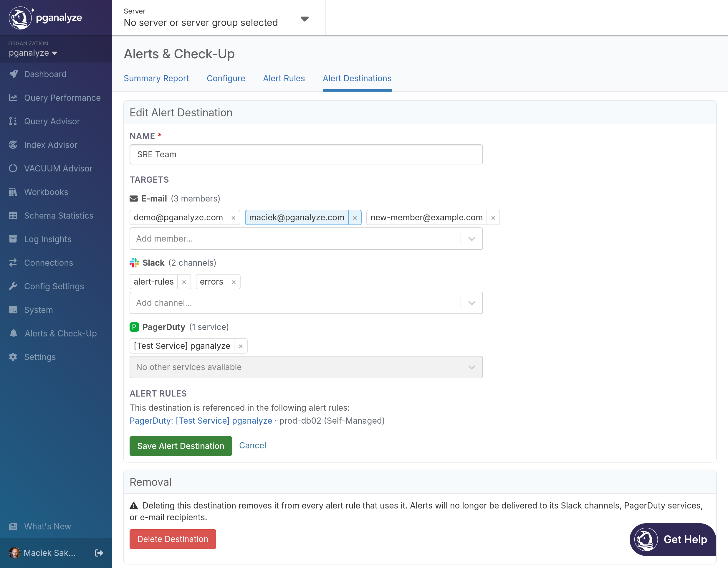Screen dimensions: 728x568
Task: Click the System server icon
Action: [13, 310]
